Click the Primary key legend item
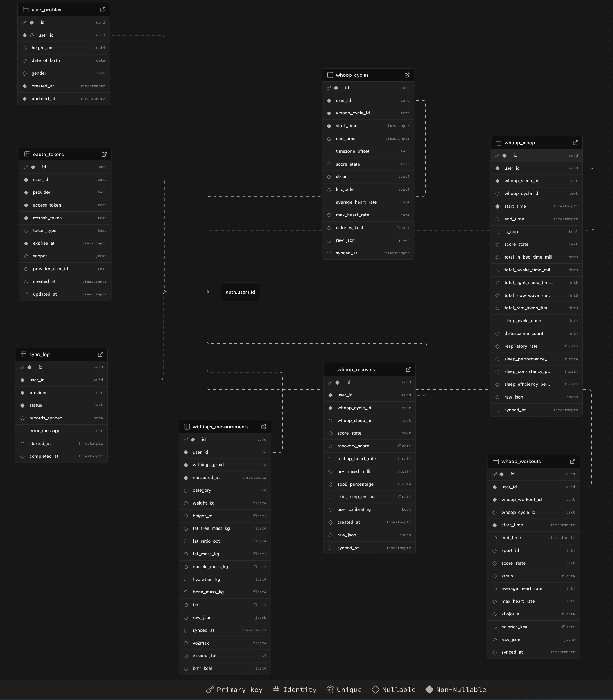613x700 pixels. (x=234, y=690)
